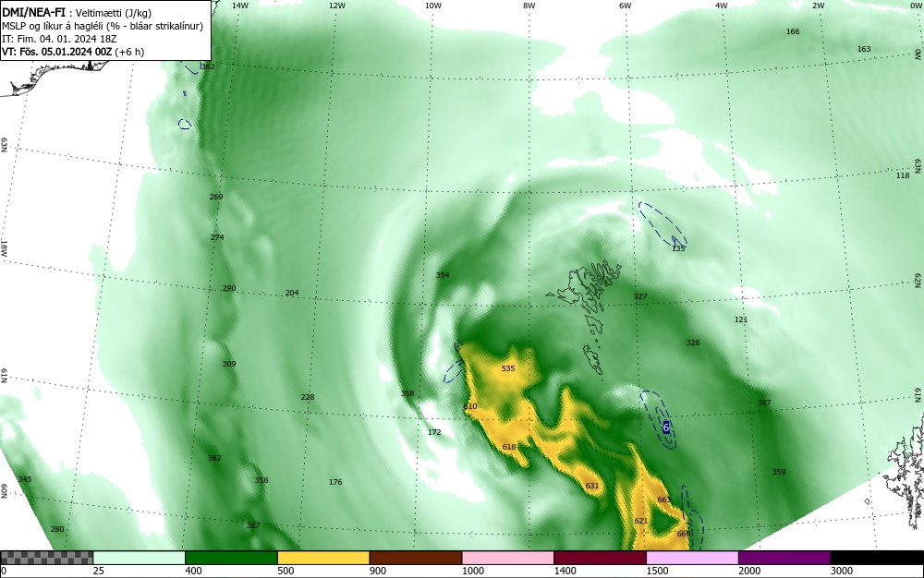Click the CAPE value 618

point(509,447)
